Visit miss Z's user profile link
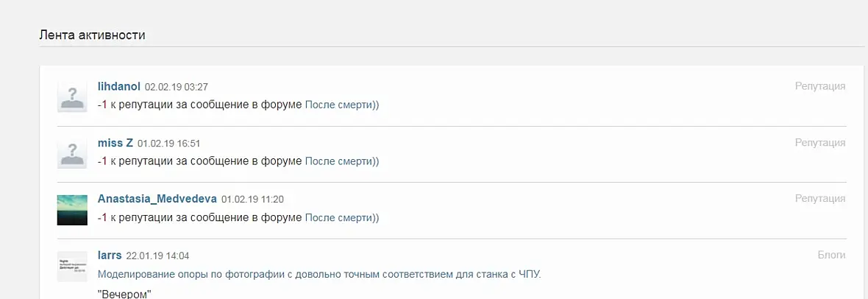Image resolution: width=868 pixels, height=299 pixels. [x=115, y=143]
